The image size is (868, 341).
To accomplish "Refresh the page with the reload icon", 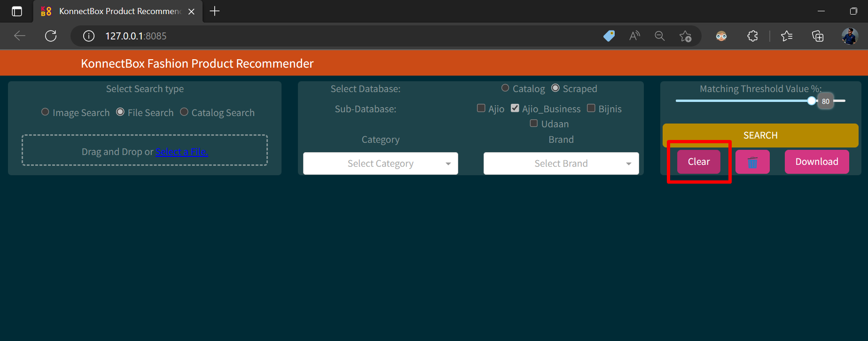I will [51, 36].
